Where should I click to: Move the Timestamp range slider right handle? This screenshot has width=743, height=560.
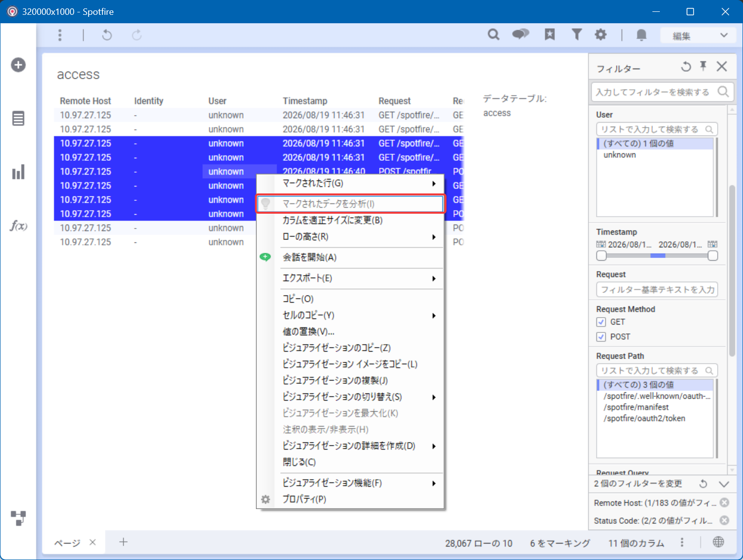pyautogui.click(x=713, y=256)
